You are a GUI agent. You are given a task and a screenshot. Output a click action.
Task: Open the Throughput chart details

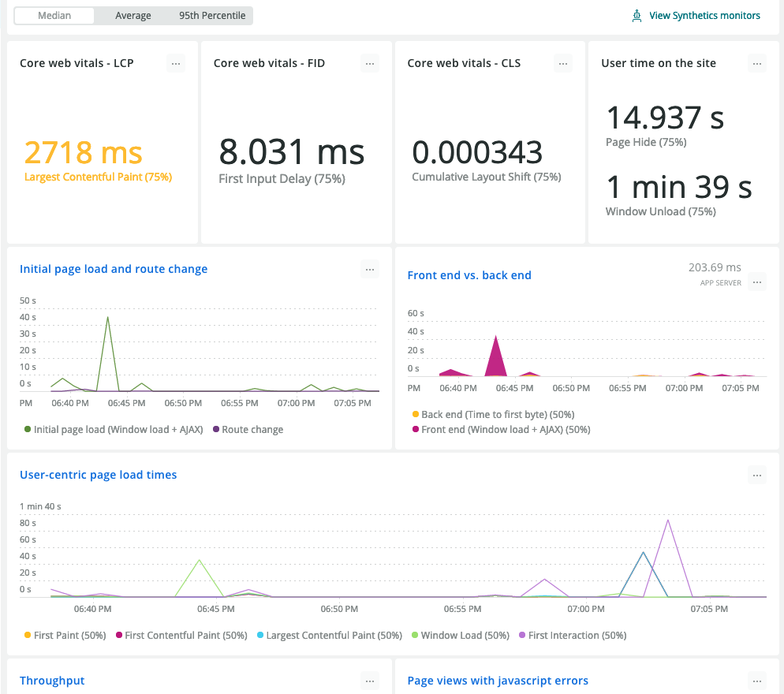pos(52,680)
